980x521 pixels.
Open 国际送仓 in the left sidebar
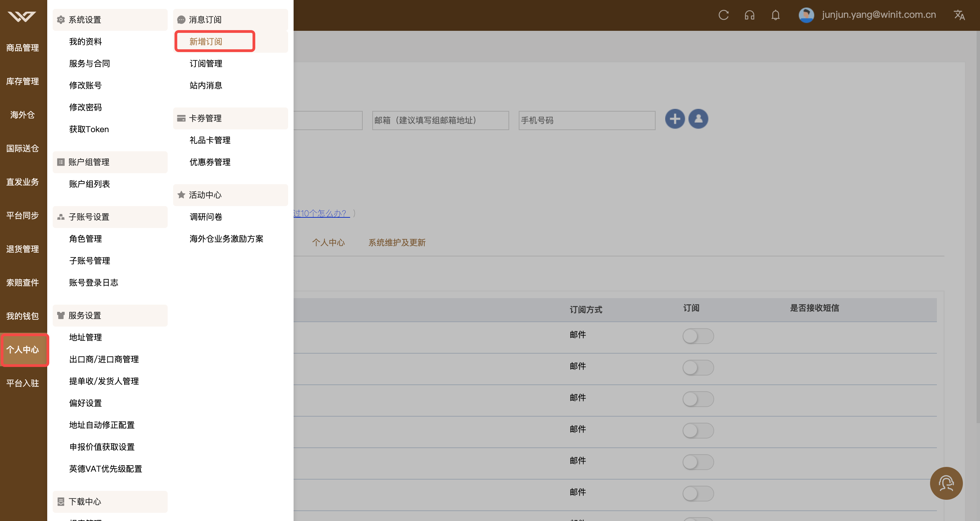(23, 149)
